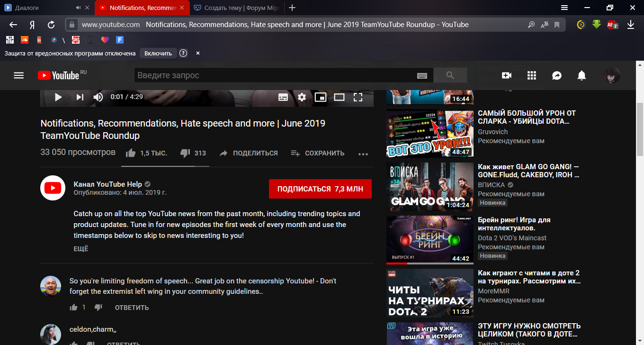The height and width of the screenshot is (345, 644).
Task: Open the САМЫЙ БОЛЬШОЙ УРОН ОТ СЛАРКА video thumbnail
Action: [x=430, y=133]
